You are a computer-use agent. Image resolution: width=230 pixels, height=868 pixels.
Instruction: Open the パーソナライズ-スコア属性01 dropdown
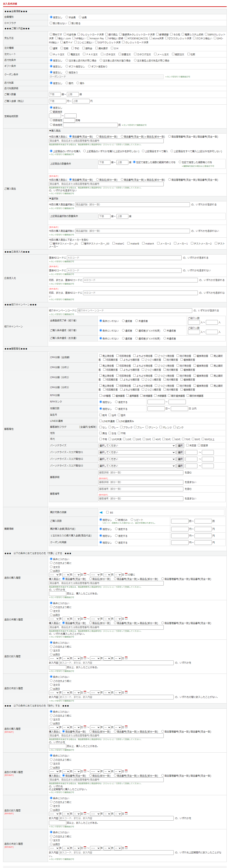(x=136, y=452)
